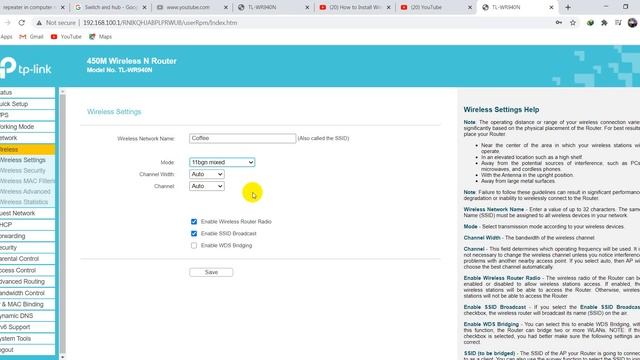
Task: Click Logout in sidebar
Action: coord(27,350)
